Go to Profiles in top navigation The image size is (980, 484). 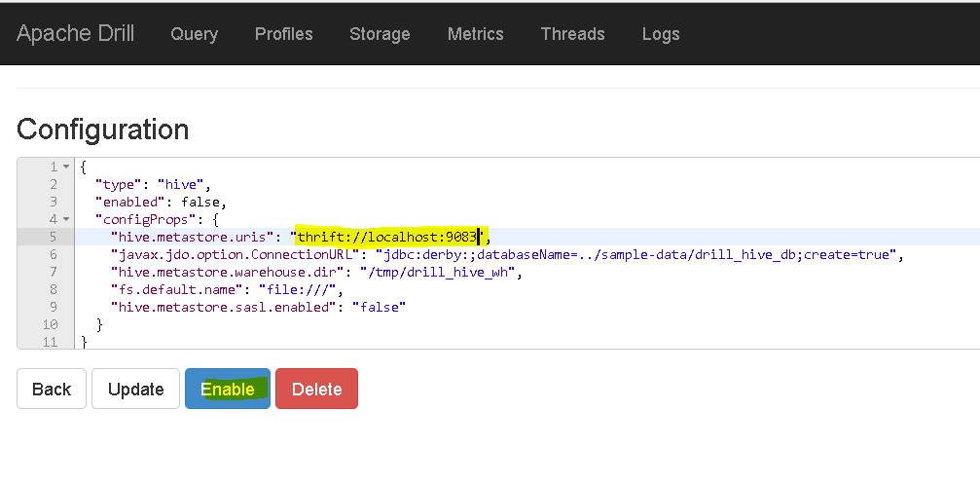tap(284, 34)
